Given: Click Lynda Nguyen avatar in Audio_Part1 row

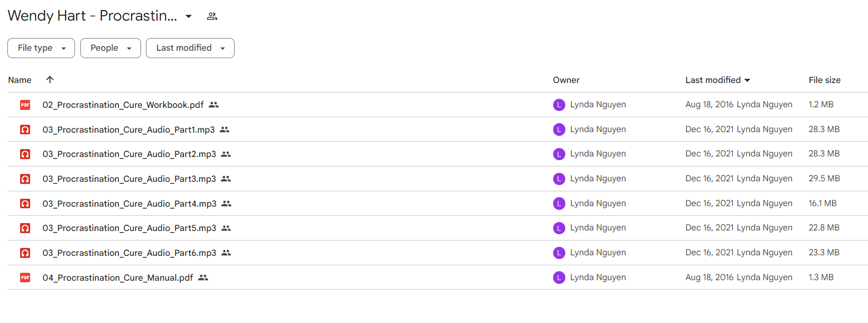Looking at the screenshot, I should [x=559, y=130].
